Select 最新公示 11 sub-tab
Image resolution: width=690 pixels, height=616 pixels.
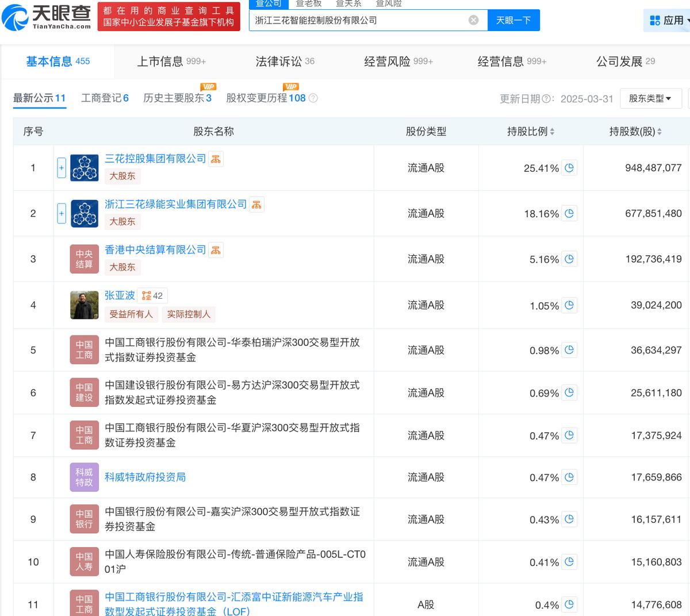(x=40, y=98)
